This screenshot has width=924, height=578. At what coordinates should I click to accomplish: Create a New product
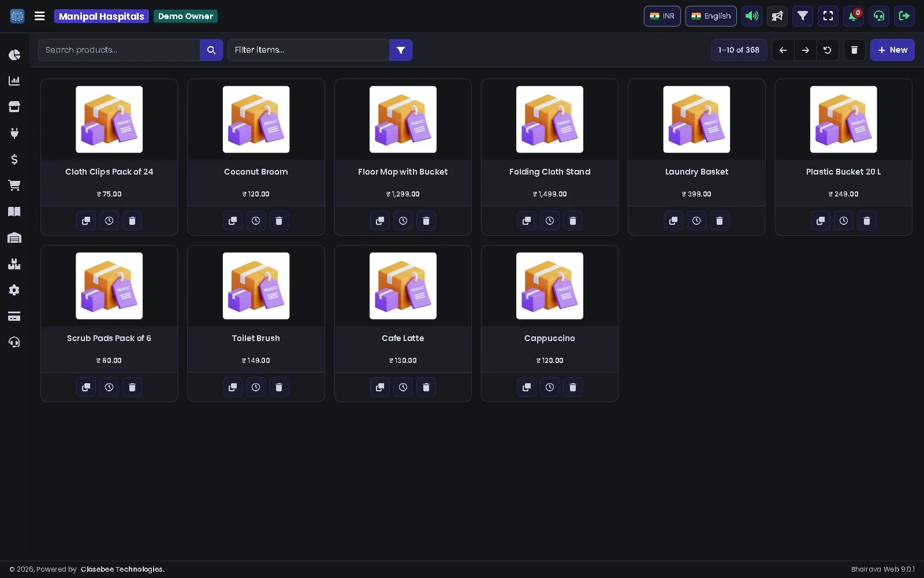click(892, 50)
